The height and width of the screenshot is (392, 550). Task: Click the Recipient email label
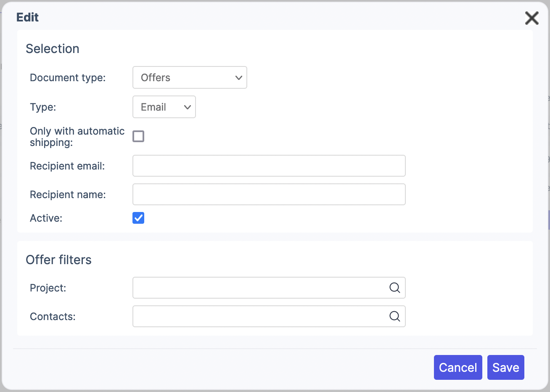click(67, 166)
